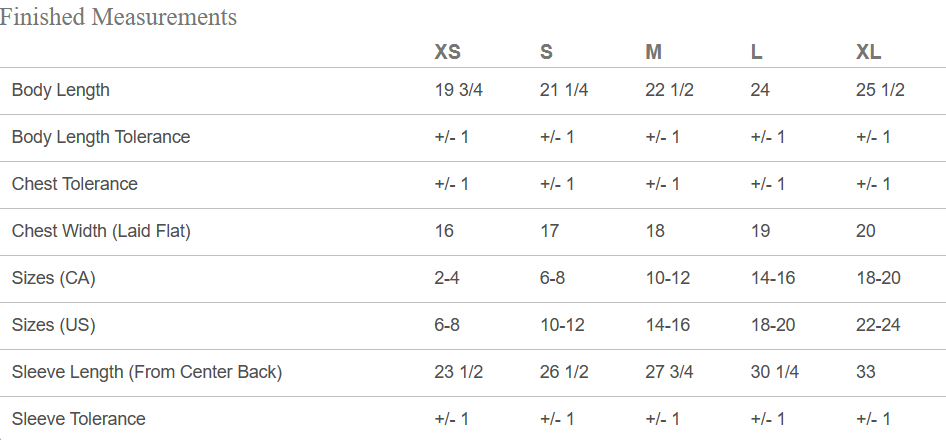
Task: Select the medium chest width value 18
Action: pyautogui.click(x=655, y=231)
